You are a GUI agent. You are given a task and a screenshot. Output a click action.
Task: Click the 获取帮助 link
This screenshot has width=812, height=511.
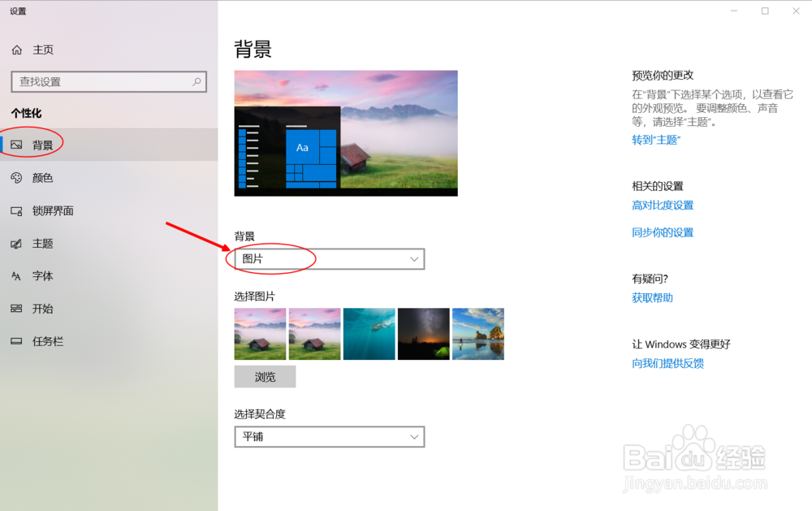click(x=652, y=297)
